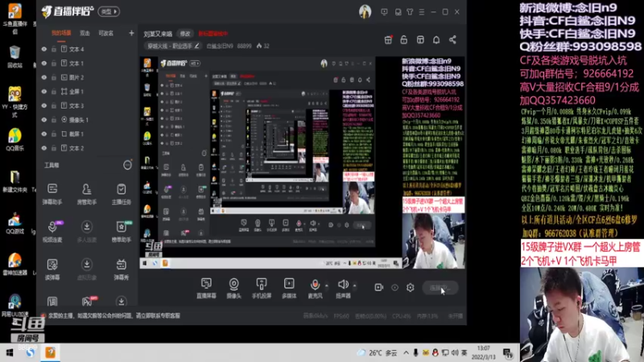Open the 弹幕秀 tool

click(x=122, y=269)
